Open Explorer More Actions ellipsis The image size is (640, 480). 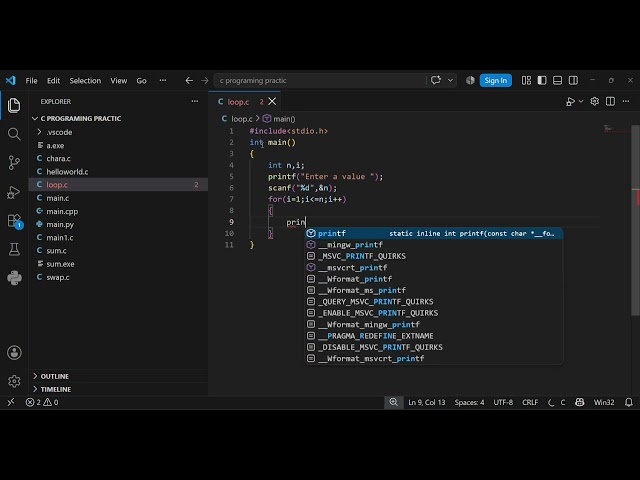195,101
